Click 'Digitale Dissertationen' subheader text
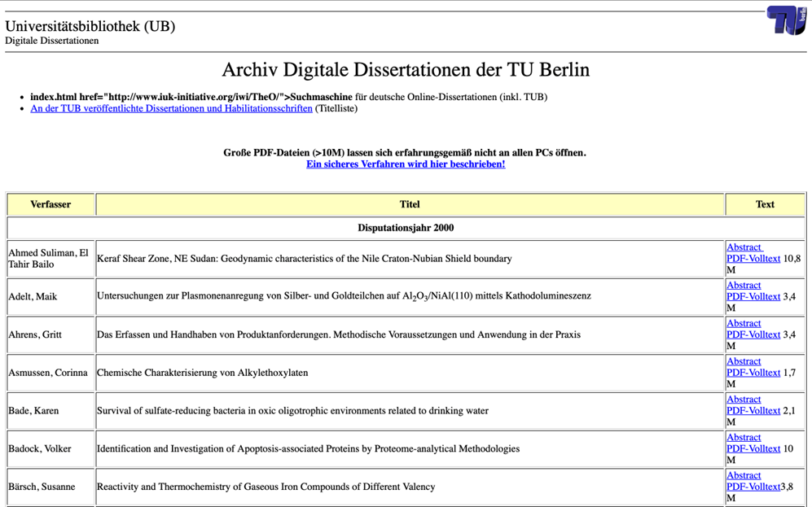This screenshot has height=507, width=812. 52,41
